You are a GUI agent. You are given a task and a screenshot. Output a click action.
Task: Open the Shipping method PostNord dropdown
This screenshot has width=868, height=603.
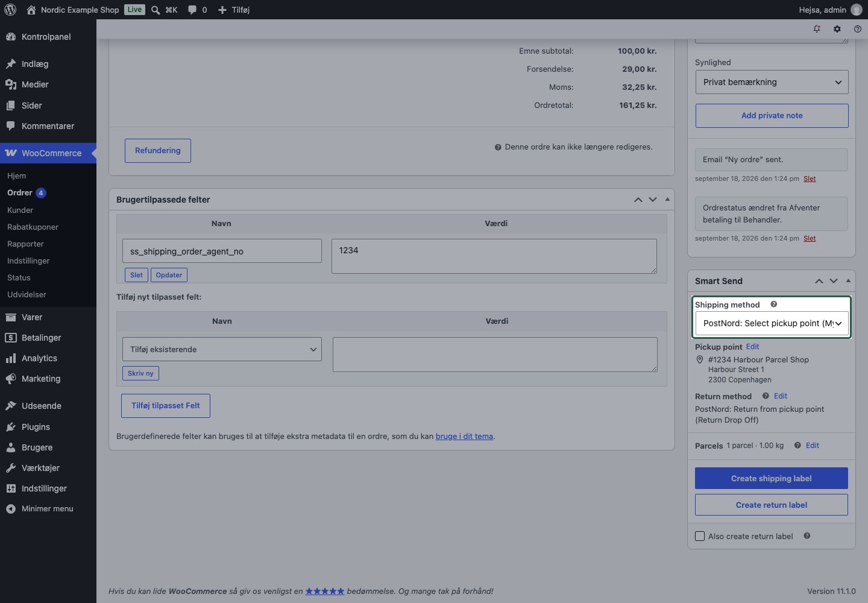point(772,323)
